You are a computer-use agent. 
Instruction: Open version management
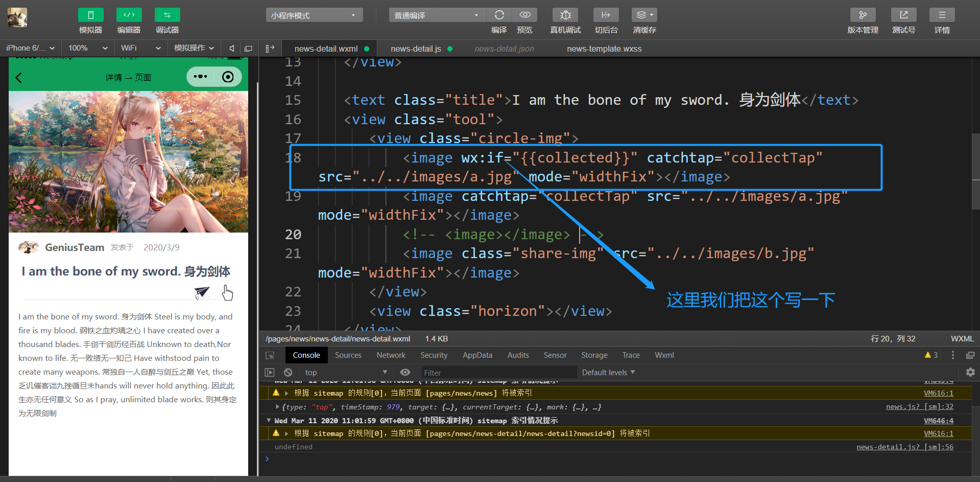[863, 15]
